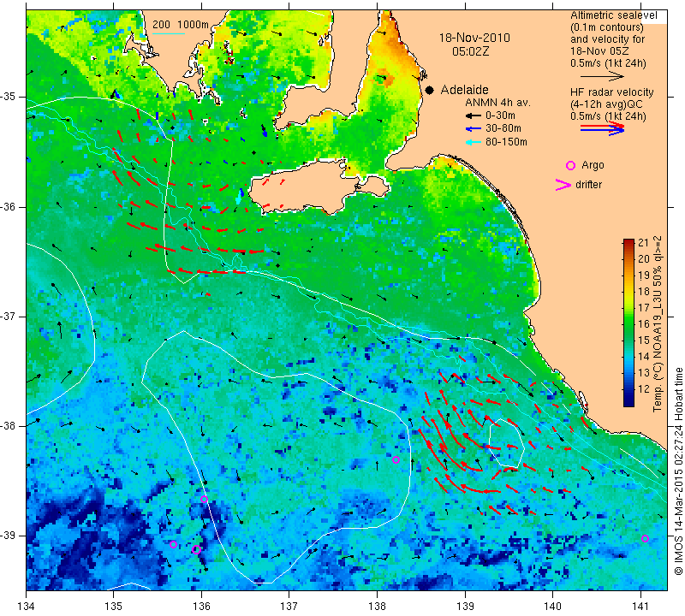This screenshot has width=685, height=616.
Task: Click the '139' longitude axis label
Action: click(x=465, y=606)
